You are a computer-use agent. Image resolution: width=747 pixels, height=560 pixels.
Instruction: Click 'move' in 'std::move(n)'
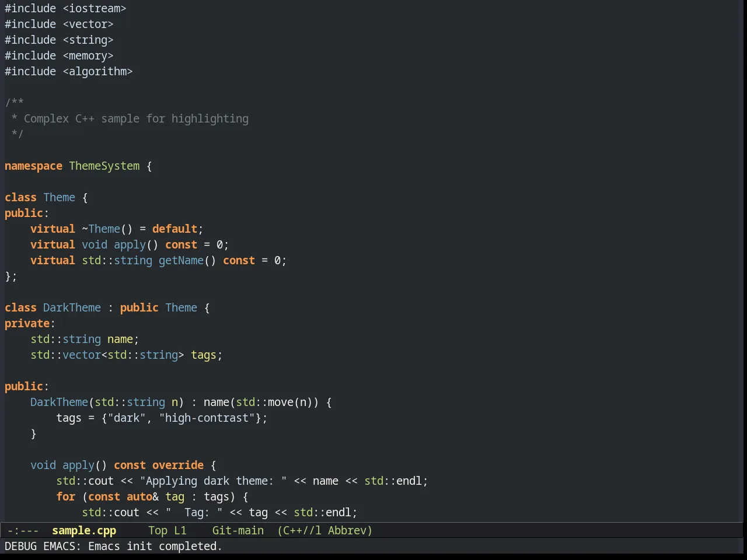click(281, 402)
